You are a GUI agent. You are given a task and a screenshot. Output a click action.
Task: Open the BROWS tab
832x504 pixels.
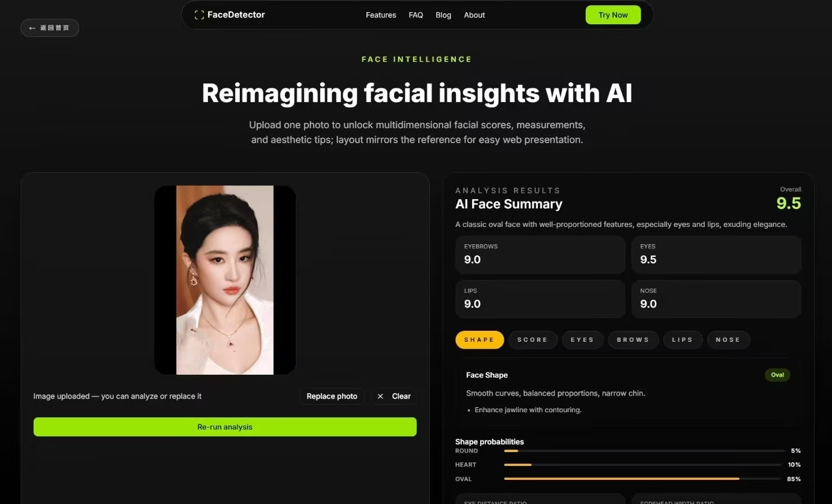pos(633,339)
